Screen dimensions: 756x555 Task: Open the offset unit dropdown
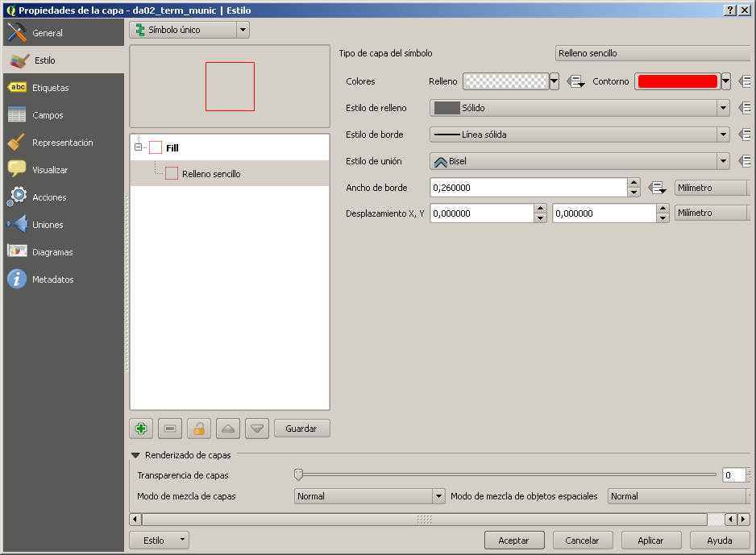tap(712, 213)
